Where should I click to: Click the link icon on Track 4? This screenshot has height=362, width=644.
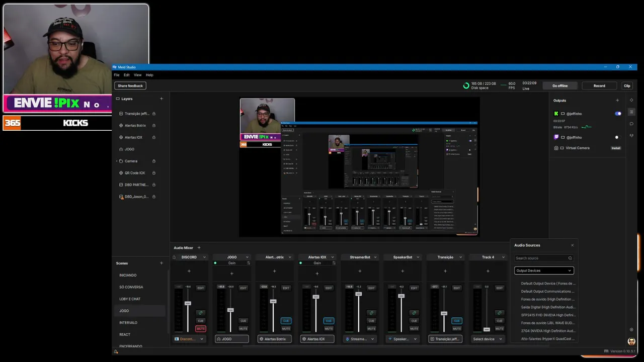coord(500,313)
